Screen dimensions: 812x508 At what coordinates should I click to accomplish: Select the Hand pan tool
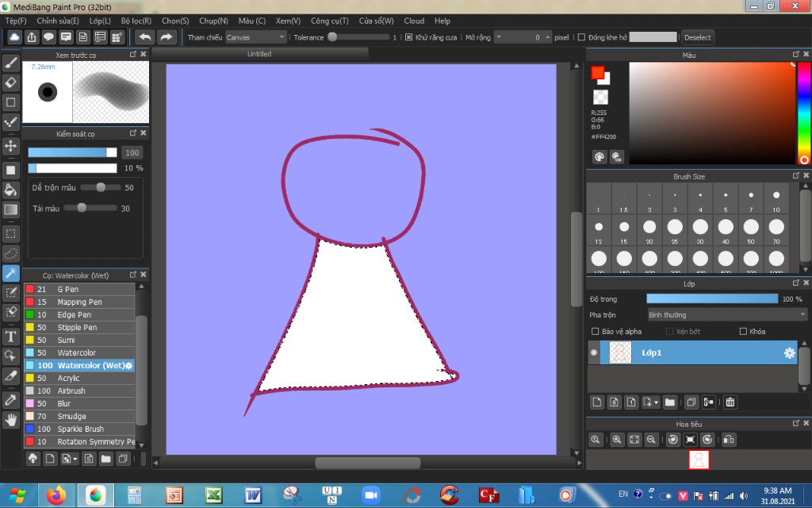click(x=11, y=419)
